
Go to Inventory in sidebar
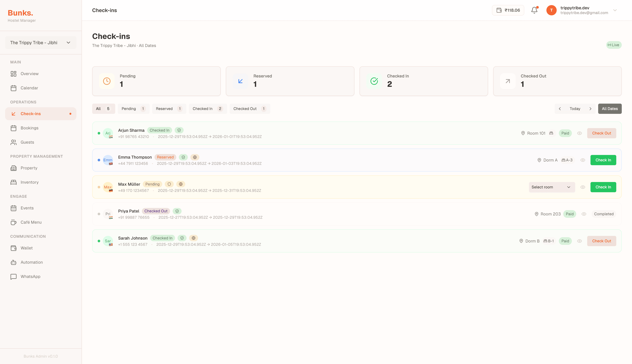29,182
